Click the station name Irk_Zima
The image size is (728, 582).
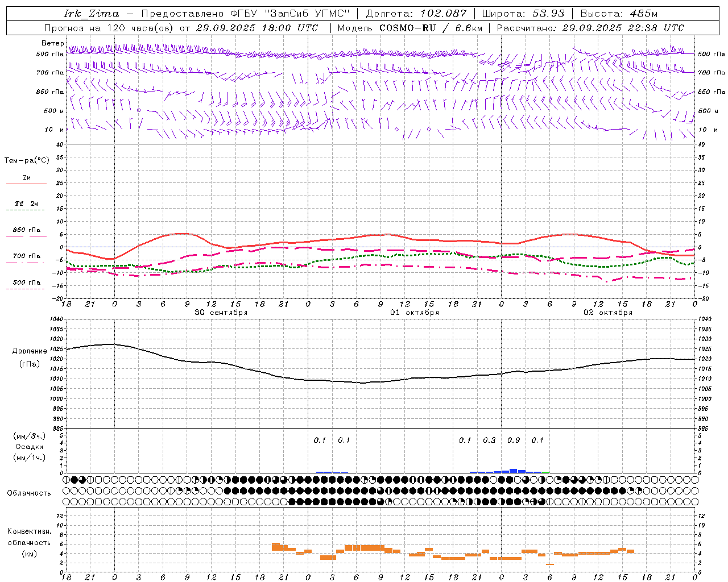pyautogui.click(x=92, y=14)
